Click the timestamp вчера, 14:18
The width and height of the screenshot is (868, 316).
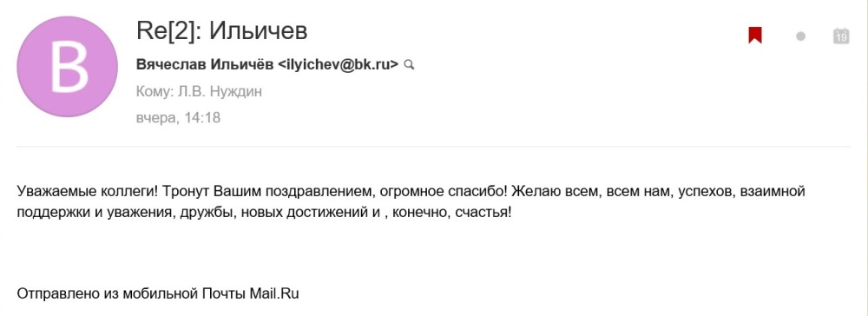click(x=178, y=117)
